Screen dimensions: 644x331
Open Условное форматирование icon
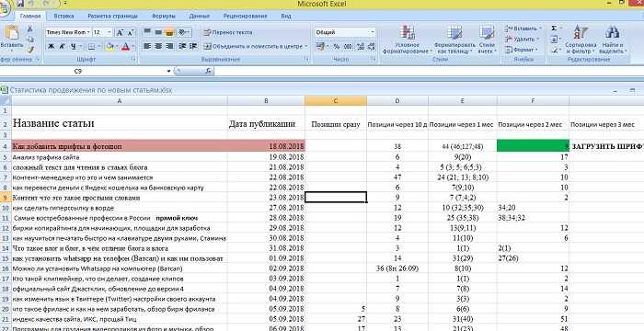pyautogui.click(x=407, y=32)
